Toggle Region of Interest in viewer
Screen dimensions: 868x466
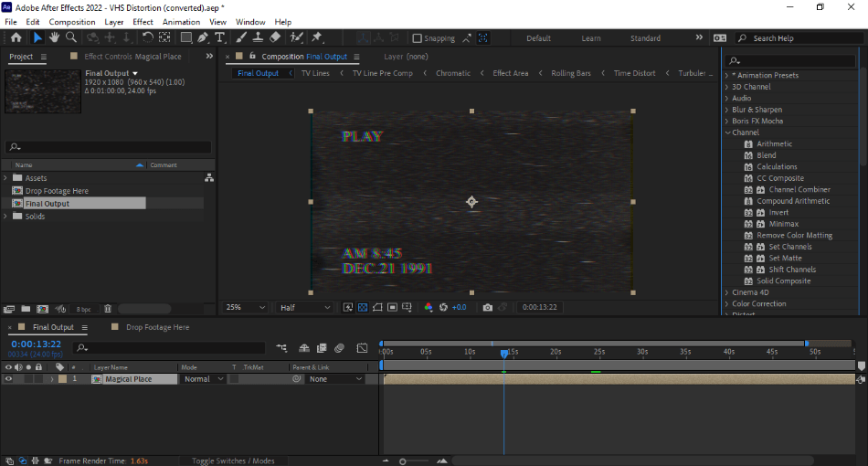tap(393, 307)
